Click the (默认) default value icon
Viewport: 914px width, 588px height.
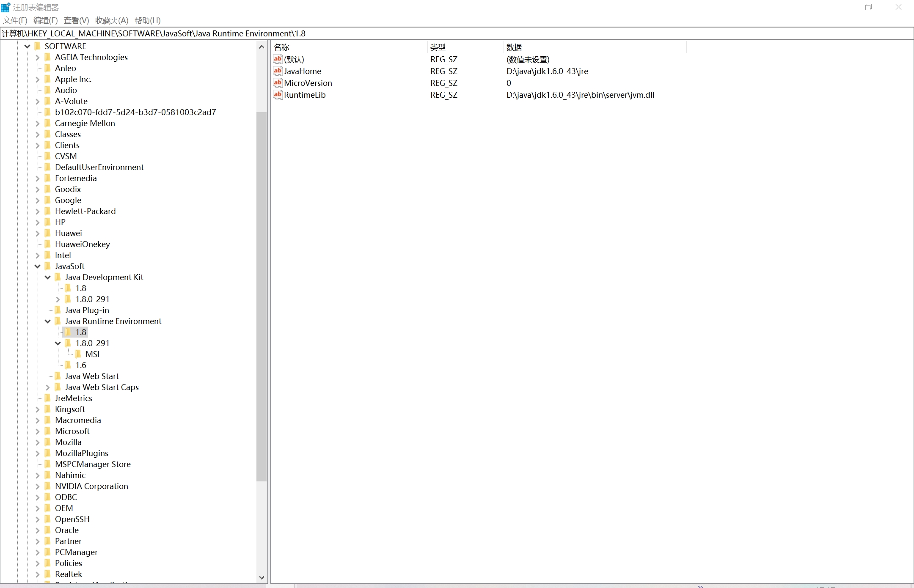coord(277,59)
